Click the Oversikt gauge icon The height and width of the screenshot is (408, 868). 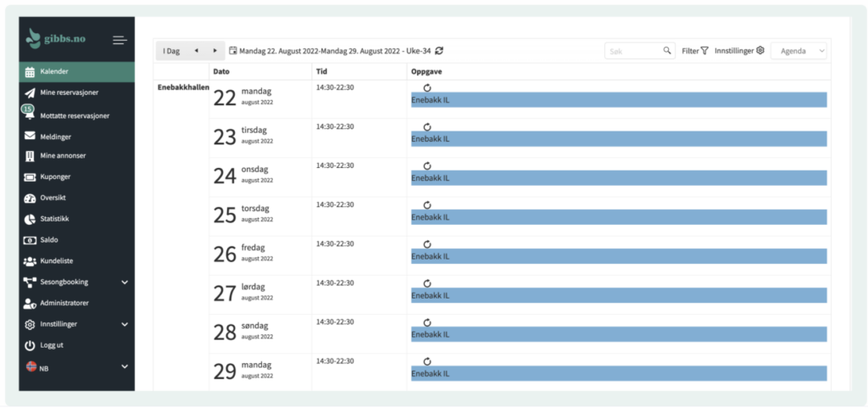(30, 198)
